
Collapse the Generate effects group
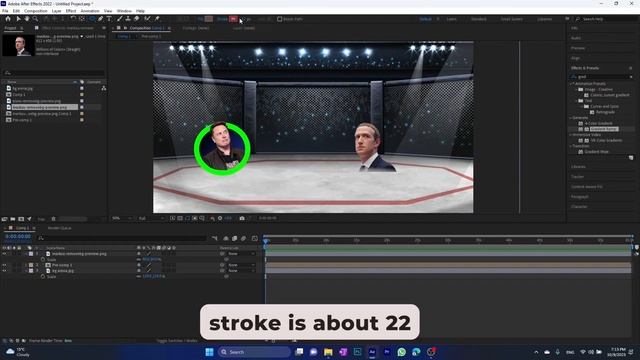571,118
